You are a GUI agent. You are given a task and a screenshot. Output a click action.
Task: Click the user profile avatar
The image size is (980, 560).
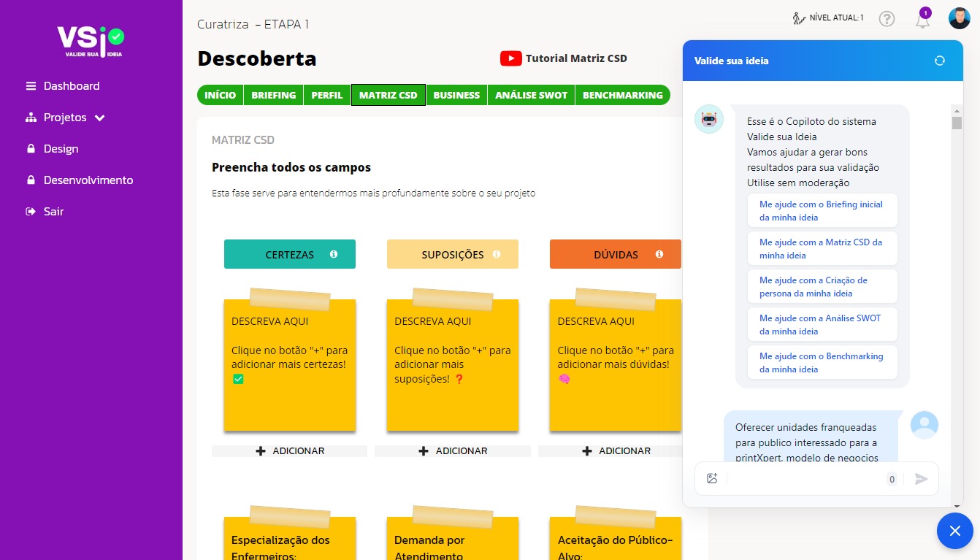point(959,18)
